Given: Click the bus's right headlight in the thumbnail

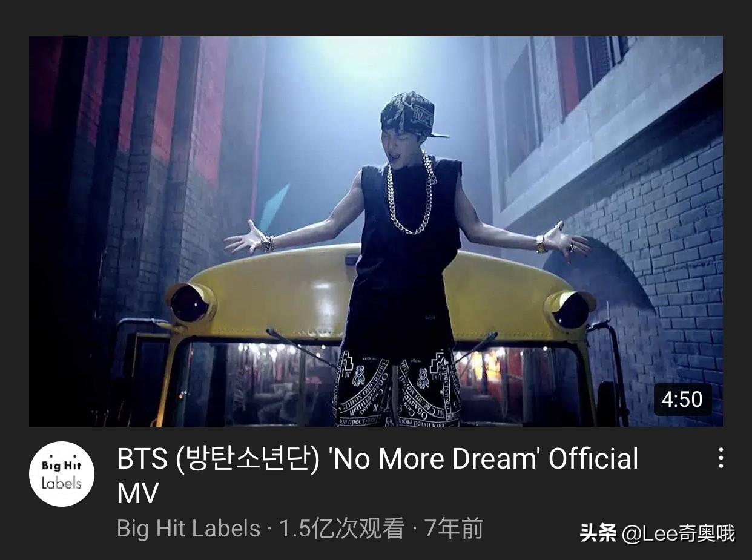Looking at the screenshot, I should pyautogui.click(x=570, y=309).
